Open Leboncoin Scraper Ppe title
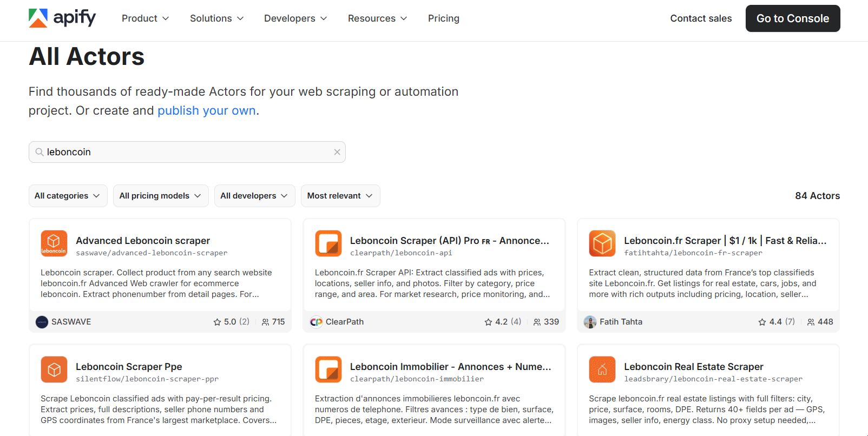 129,367
